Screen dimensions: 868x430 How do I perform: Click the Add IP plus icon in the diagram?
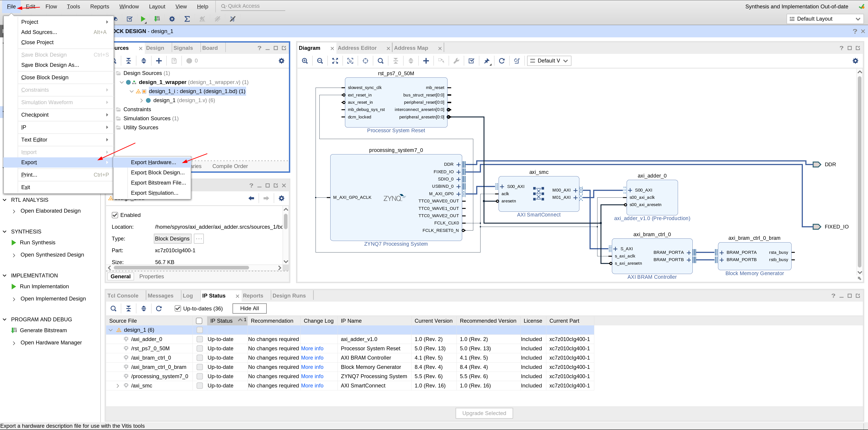426,61
